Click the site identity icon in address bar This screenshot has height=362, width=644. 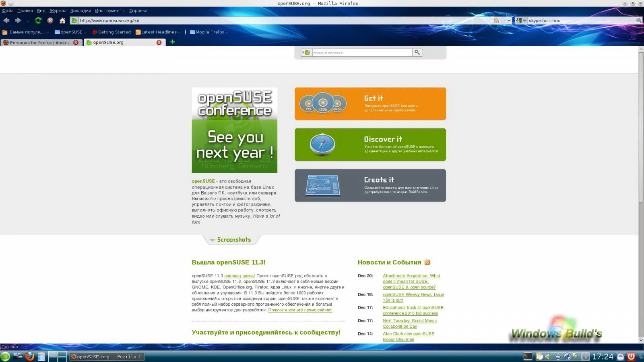coord(74,21)
